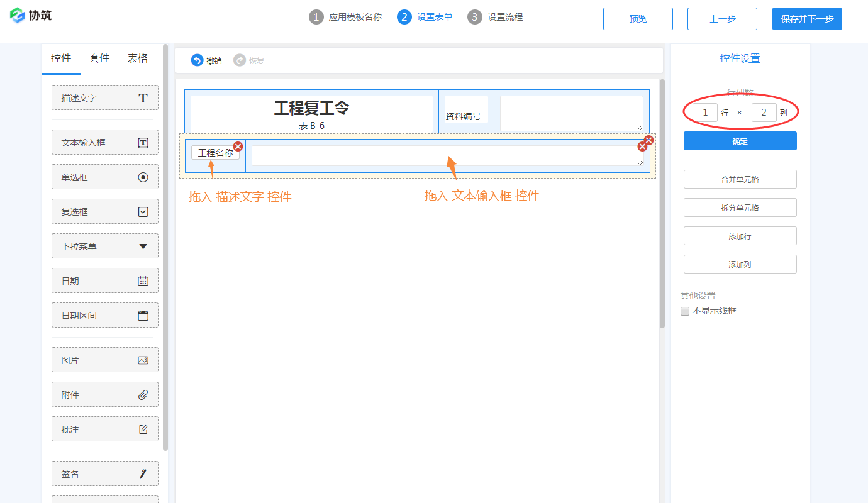Click the column count input showing 2
868x503 pixels.
(764, 112)
